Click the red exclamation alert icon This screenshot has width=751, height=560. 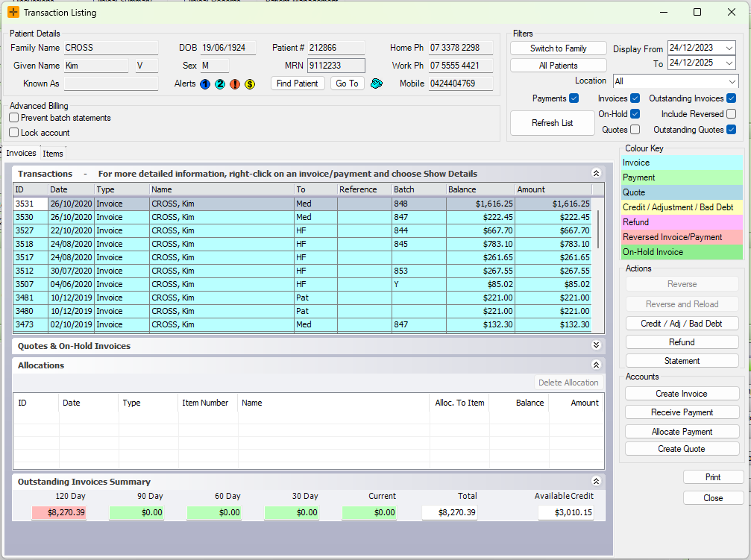[x=235, y=84]
